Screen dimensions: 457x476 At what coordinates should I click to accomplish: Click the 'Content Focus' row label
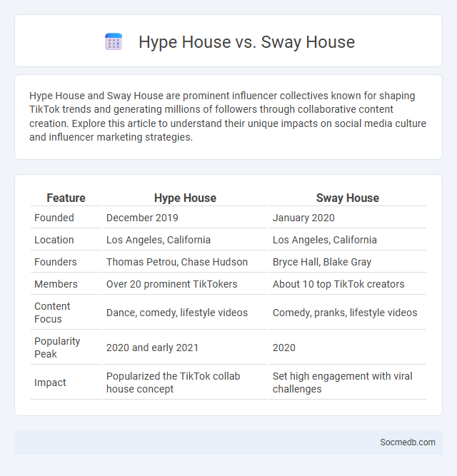tap(52, 313)
